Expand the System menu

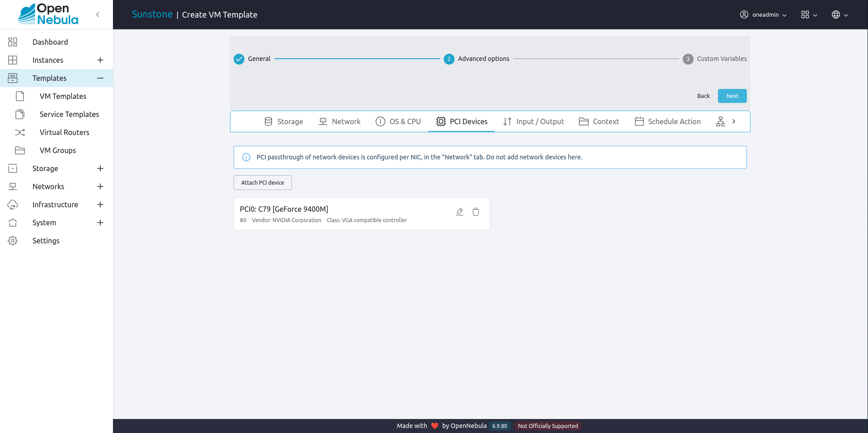coord(100,223)
